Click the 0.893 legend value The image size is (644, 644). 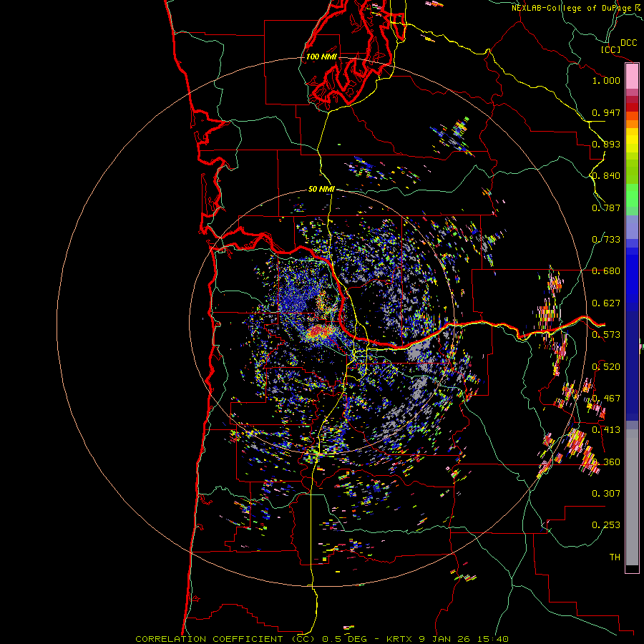tap(606, 144)
